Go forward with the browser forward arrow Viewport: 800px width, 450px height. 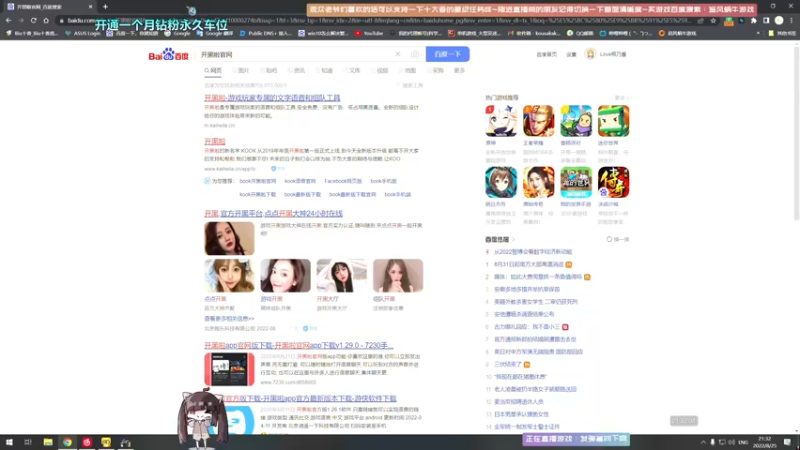(21, 20)
